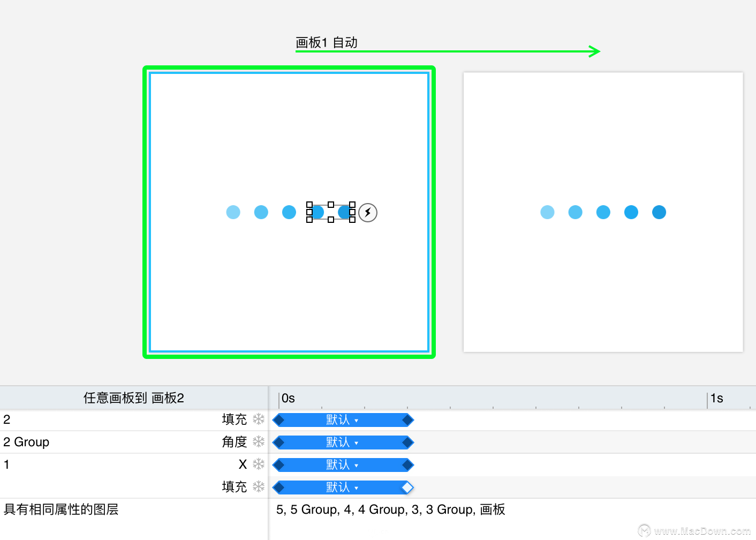756x540 pixels.
Task: Click the 画板1 自动 transition label
Action: (327, 42)
